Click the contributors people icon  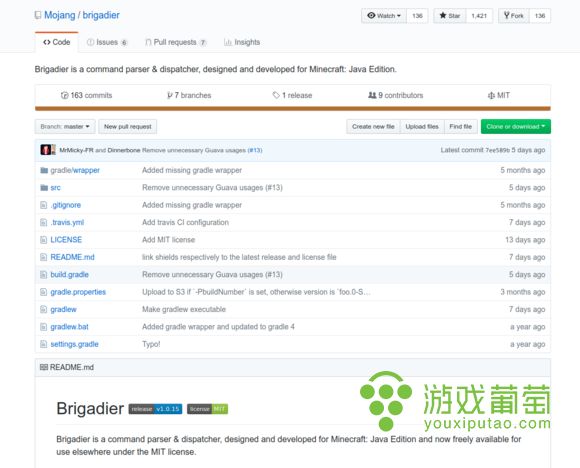click(372, 95)
